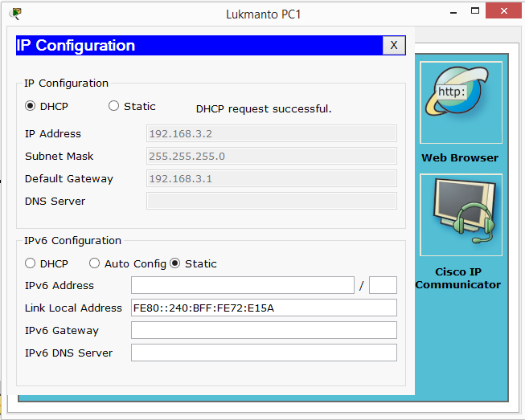This screenshot has width=525, height=420.
Task: Click the Link Local Address field
Action: point(264,308)
